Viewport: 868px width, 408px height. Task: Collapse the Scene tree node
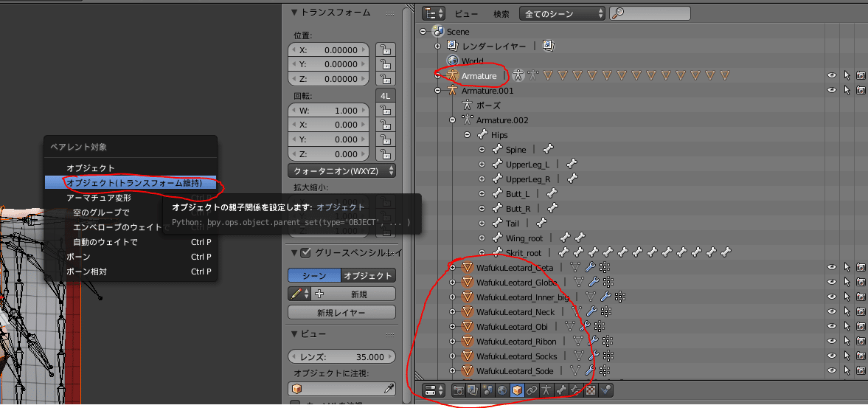tap(424, 32)
